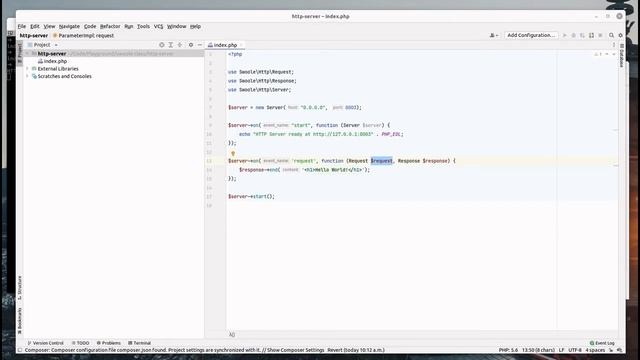Screen dimensions: 640x360
Task: Click the yellow intention lightbulb icon
Action: [x=233, y=153]
